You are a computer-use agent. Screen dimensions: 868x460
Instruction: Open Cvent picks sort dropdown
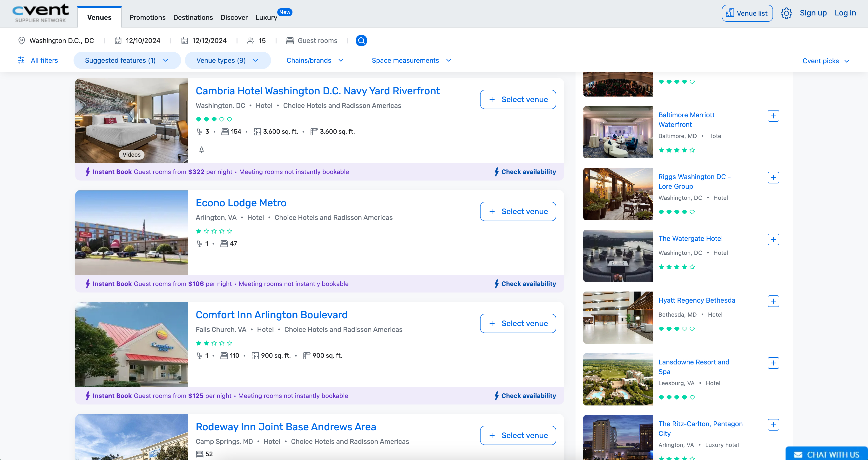tap(826, 61)
